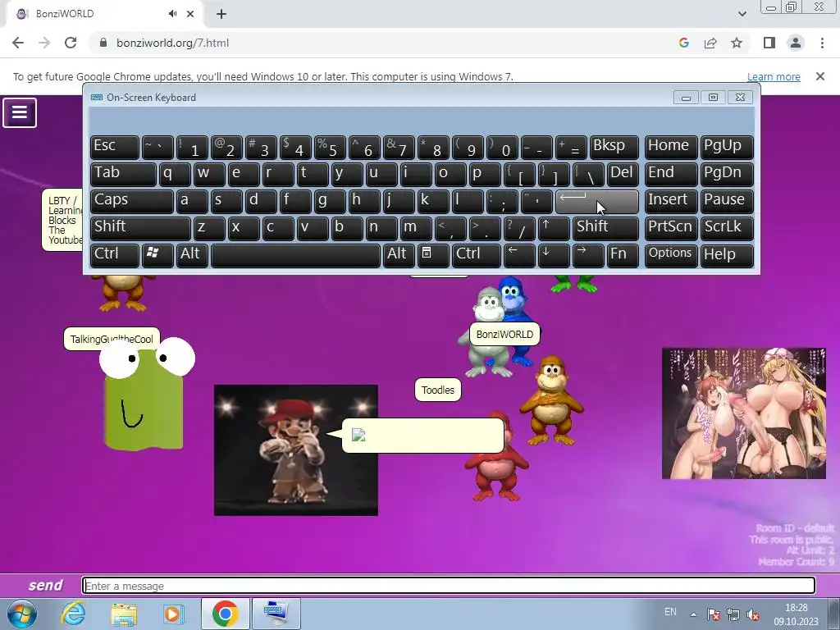
Task: Open the BonziWORLD hamburger menu
Action: (x=20, y=112)
